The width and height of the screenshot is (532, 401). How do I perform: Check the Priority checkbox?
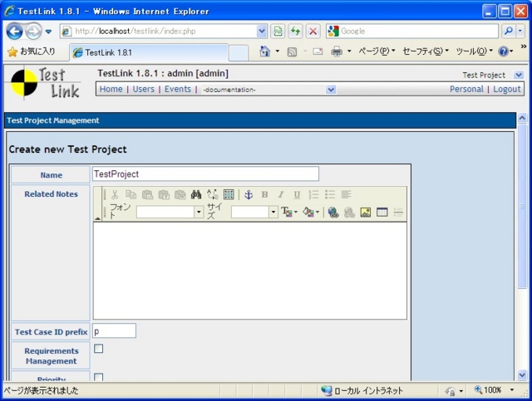(99, 377)
